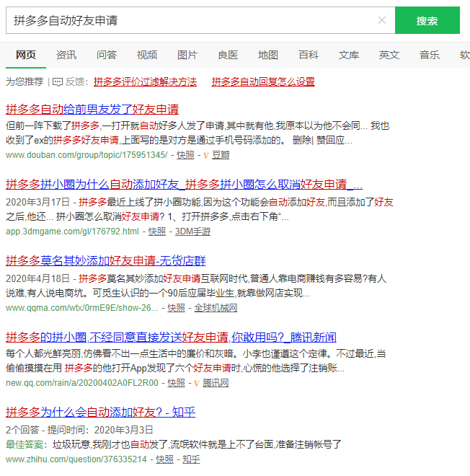Visit the www.zhihu.com/question URL
The height and width of the screenshot is (476, 470).
76,459
